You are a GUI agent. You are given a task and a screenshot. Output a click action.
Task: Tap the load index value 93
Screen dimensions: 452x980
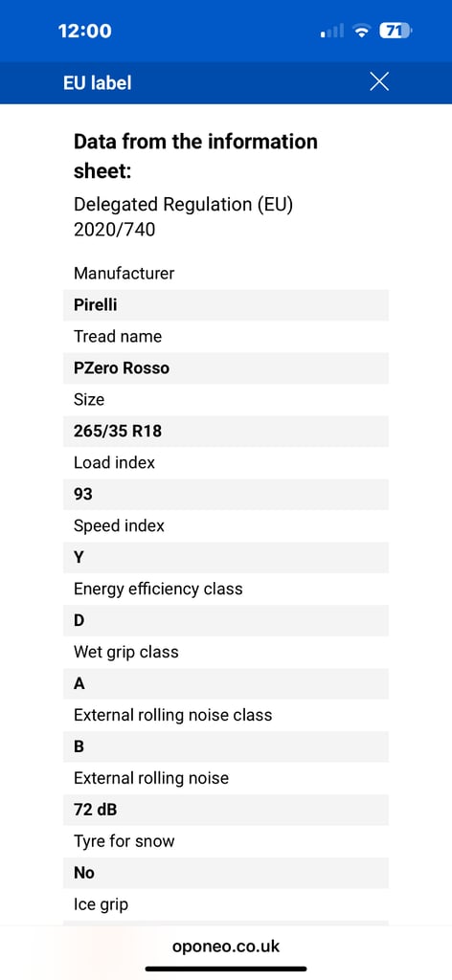[x=226, y=495]
